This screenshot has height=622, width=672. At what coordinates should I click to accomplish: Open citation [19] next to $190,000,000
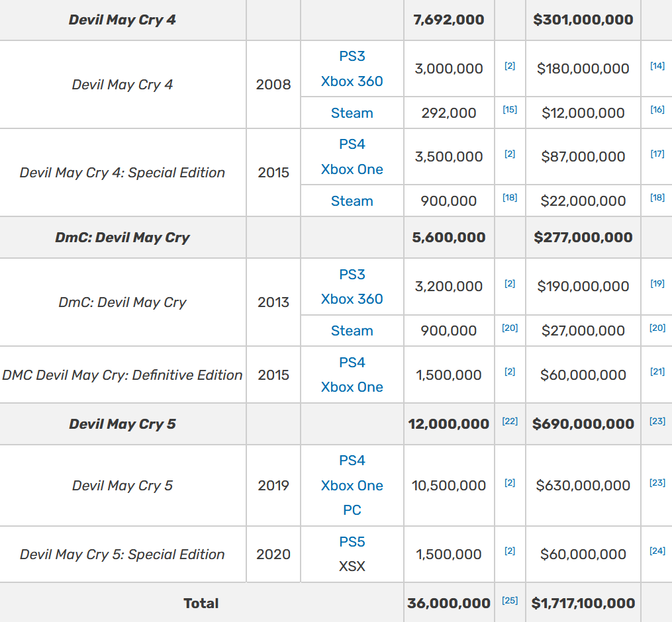click(x=657, y=283)
